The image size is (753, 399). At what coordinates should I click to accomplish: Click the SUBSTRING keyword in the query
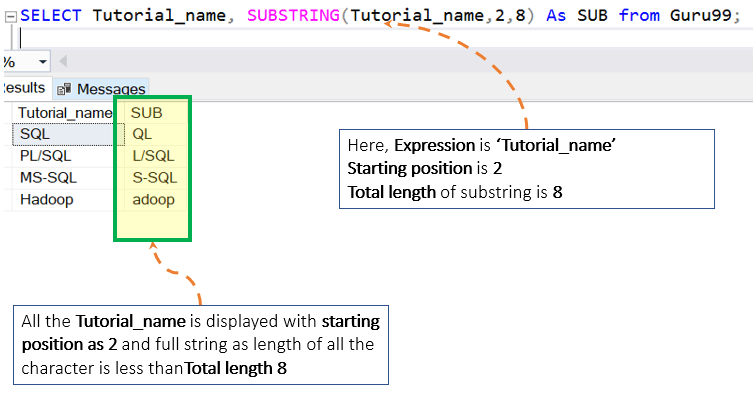pyautogui.click(x=293, y=15)
